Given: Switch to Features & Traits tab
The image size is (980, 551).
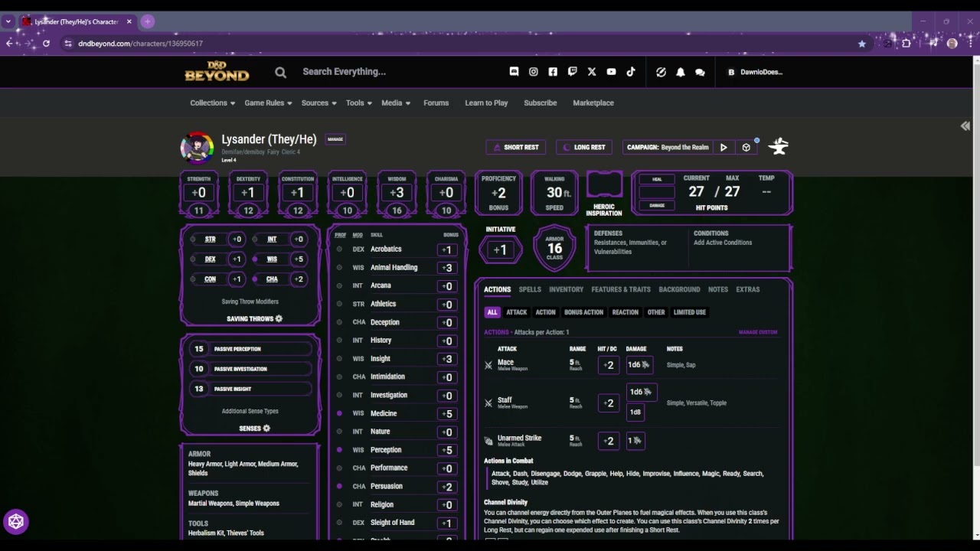Looking at the screenshot, I should point(621,289).
